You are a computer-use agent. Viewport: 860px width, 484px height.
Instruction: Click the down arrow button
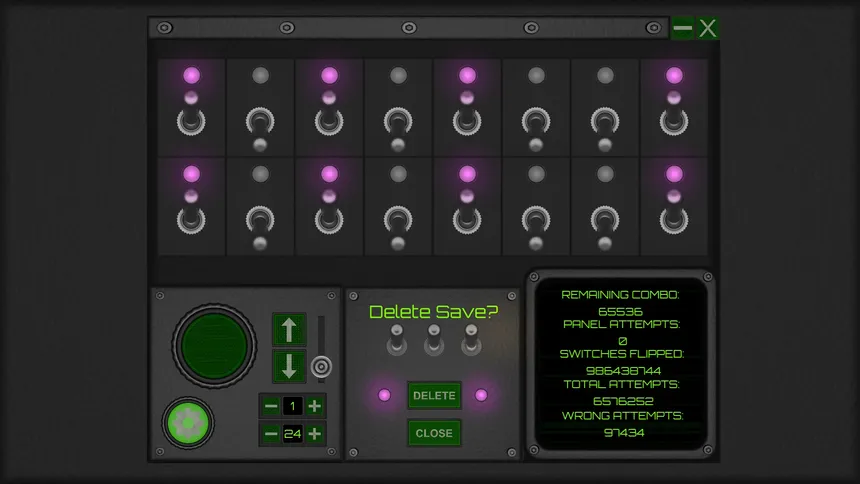pyautogui.click(x=289, y=365)
